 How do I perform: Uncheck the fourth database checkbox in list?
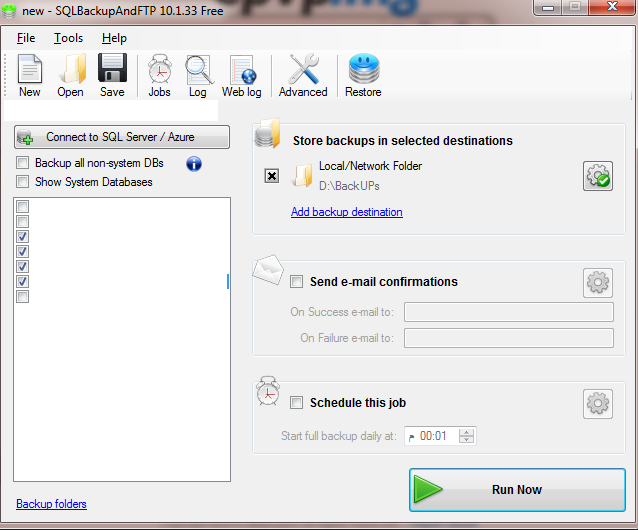pyautogui.click(x=22, y=252)
